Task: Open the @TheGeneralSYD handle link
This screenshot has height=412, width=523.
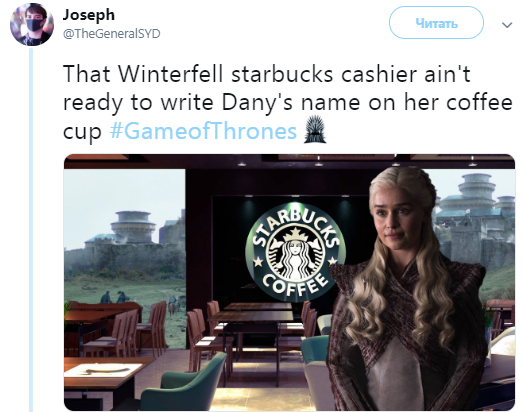Action: pos(111,34)
